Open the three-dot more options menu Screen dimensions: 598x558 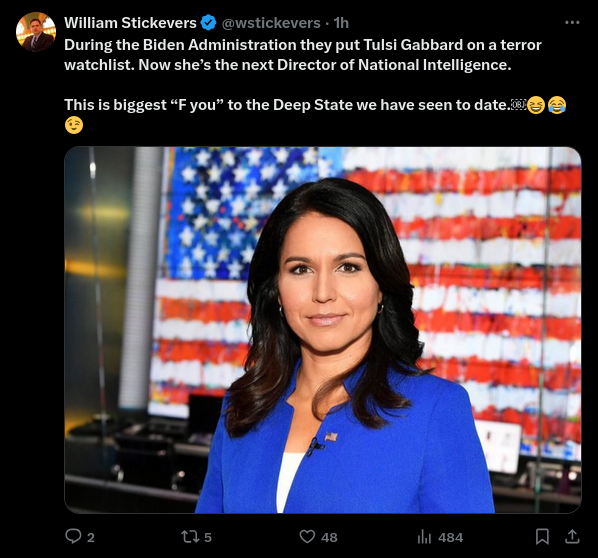click(572, 23)
